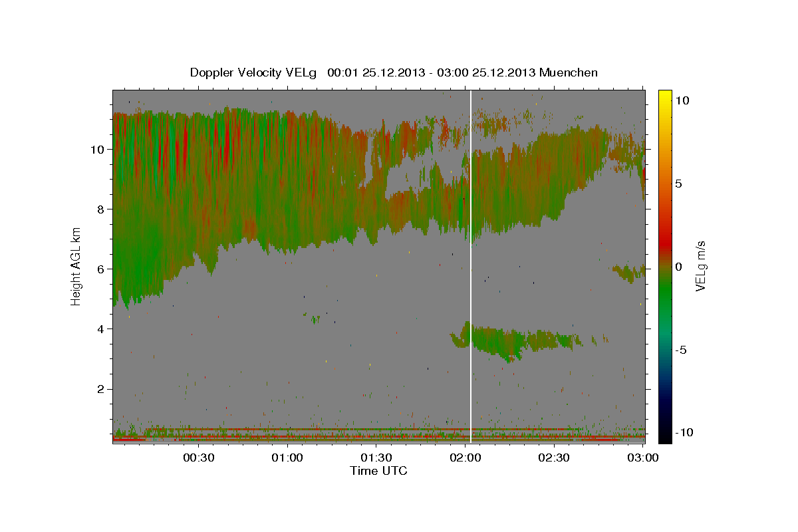Click the colorbar value -5 label
The width and height of the screenshot is (798, 532).
click(x=681, y=349)
